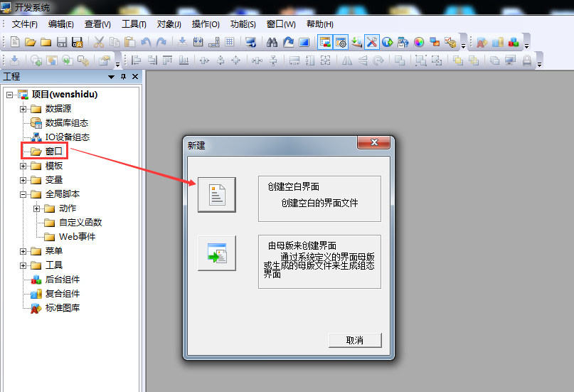Click the monitor run icon in toolbar

(251, 42)
